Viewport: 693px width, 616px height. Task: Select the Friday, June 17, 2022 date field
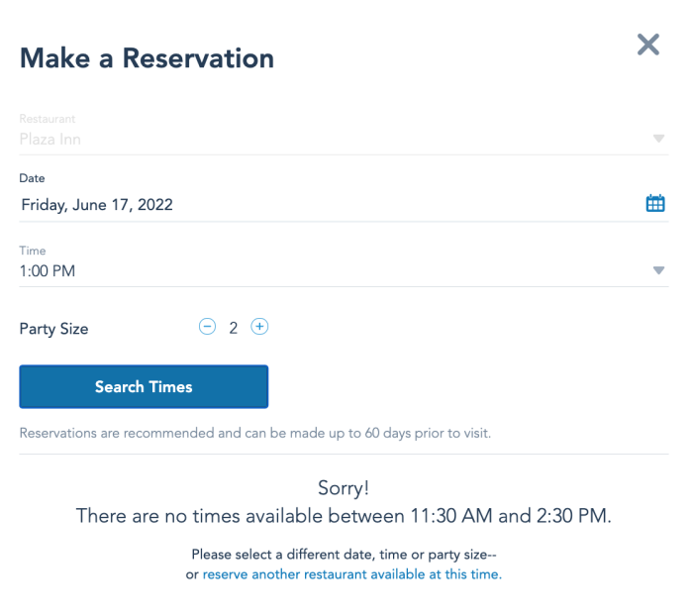pos(344,205)
